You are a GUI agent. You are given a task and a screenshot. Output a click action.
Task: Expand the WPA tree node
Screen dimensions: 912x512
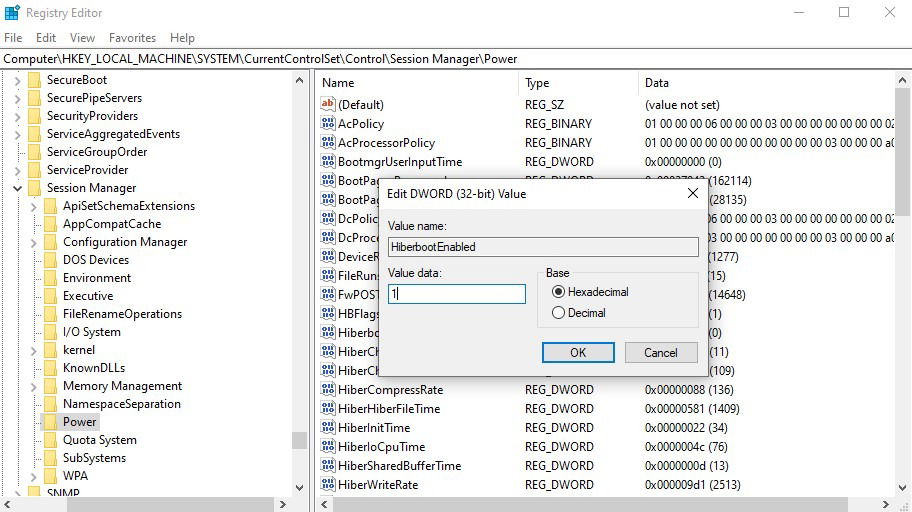(x=34, y=477)
